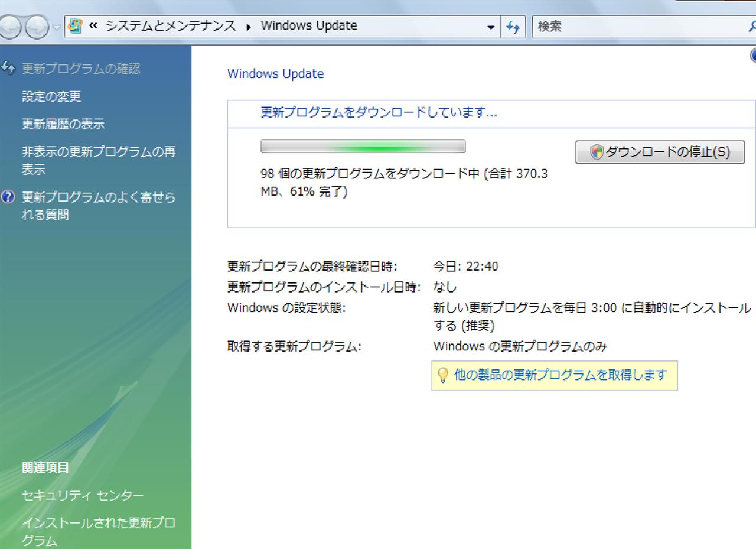
Task: Click the refresh button beside address bar
Action: point(513,27)
